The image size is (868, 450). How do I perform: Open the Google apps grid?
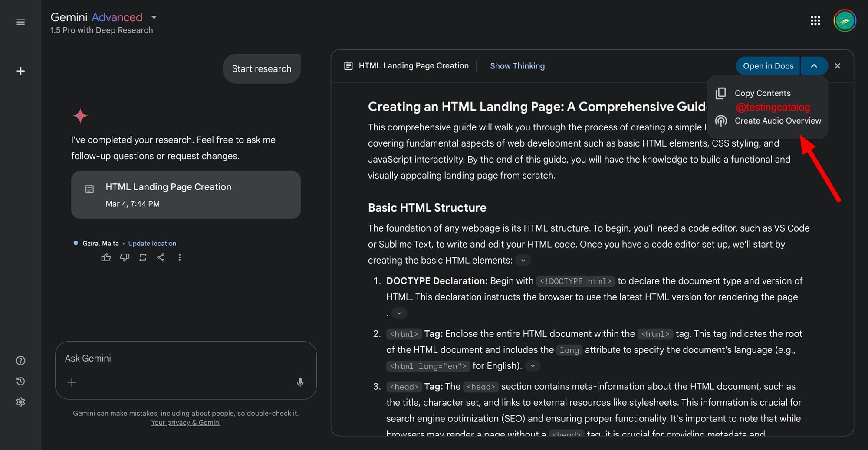coord(815,21)
